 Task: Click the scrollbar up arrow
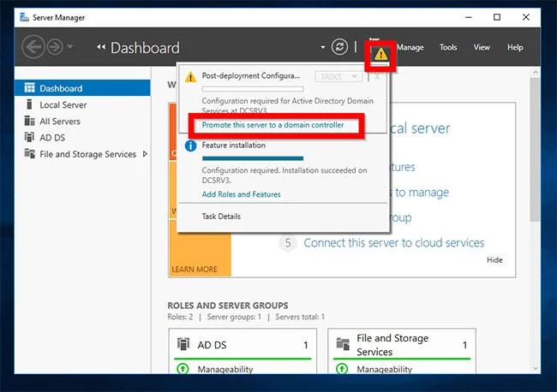[535, 73]
